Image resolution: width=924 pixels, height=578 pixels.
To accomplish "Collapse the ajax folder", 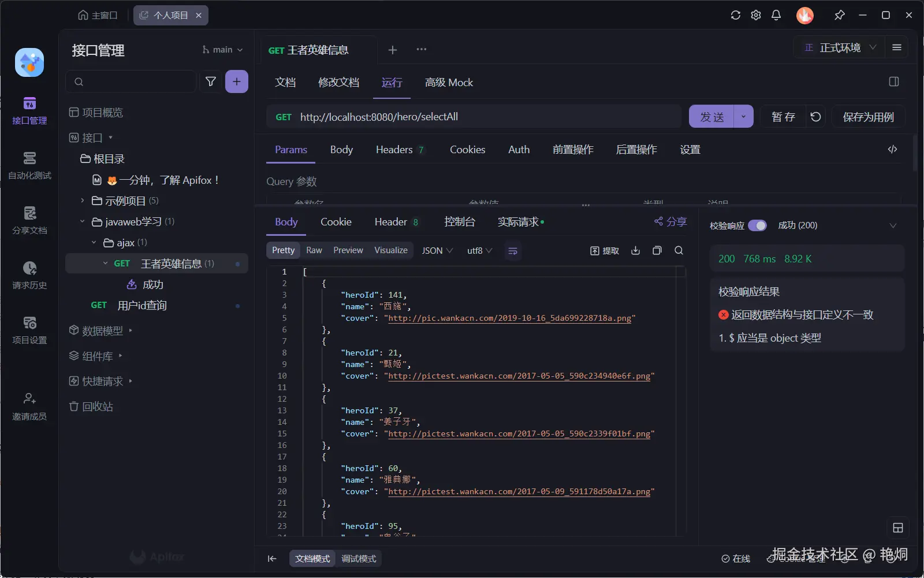I will (x=94, y=242).
